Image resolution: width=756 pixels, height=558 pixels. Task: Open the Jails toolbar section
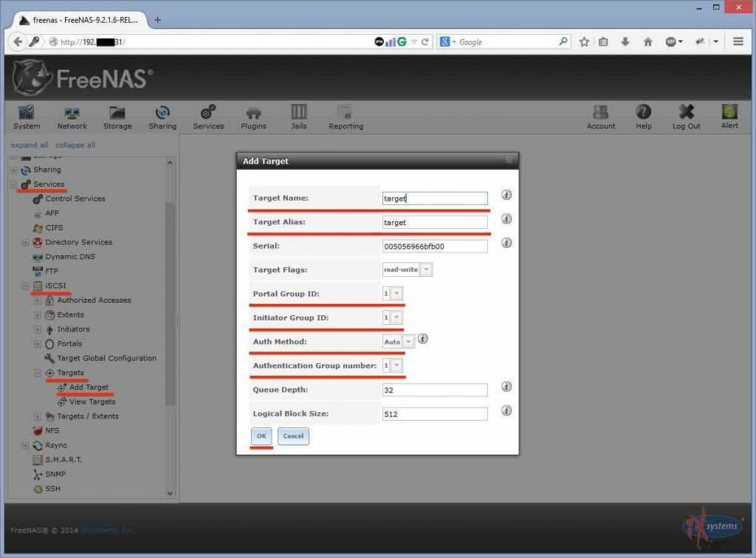coord(298,117)
